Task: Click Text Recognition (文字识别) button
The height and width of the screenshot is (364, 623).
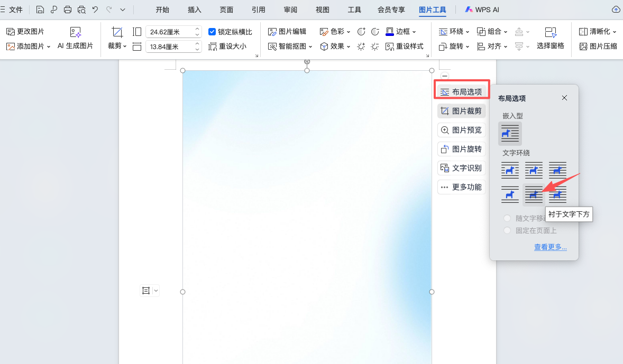Action: tap(462, 168)
